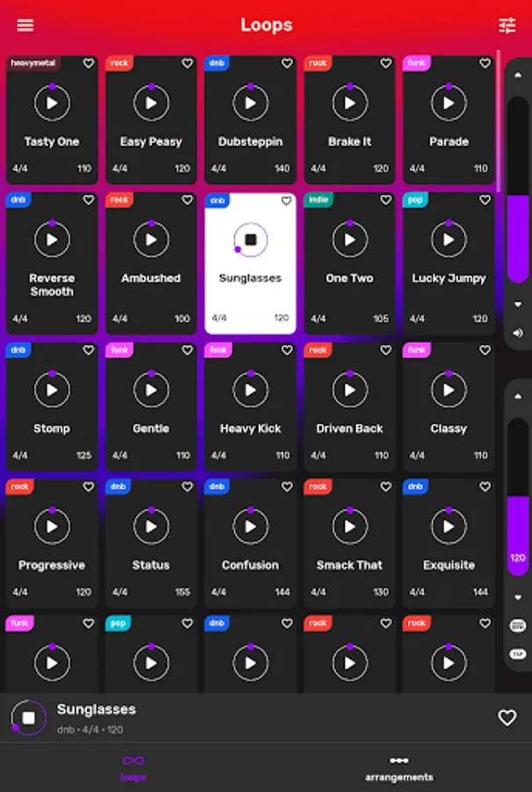This screenshot has height=792, width=532.
Task: Play the Dubsteppin loop
Action: (x=251, y=103)
